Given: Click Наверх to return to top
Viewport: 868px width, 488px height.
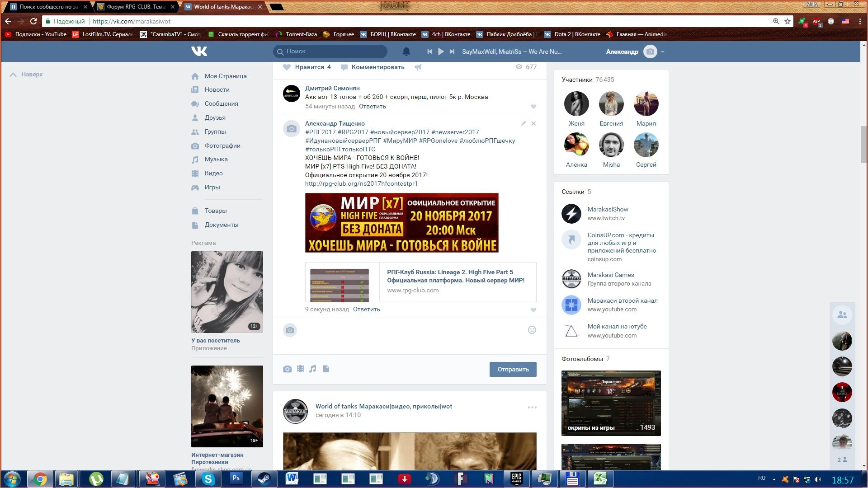Looking at the screenshot, I should 26,74.
